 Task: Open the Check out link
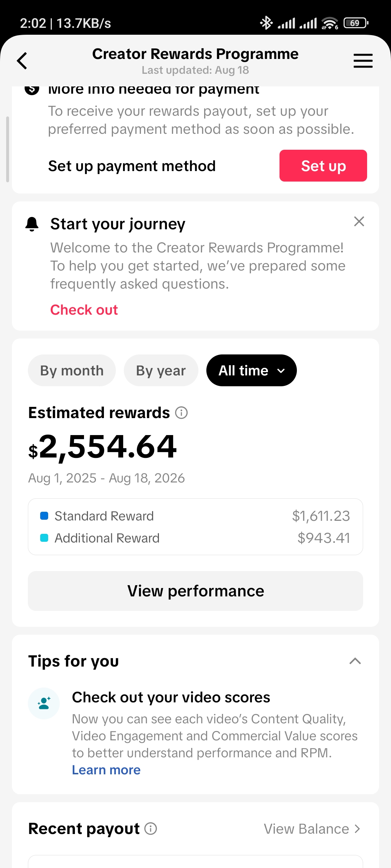(84, 310)
